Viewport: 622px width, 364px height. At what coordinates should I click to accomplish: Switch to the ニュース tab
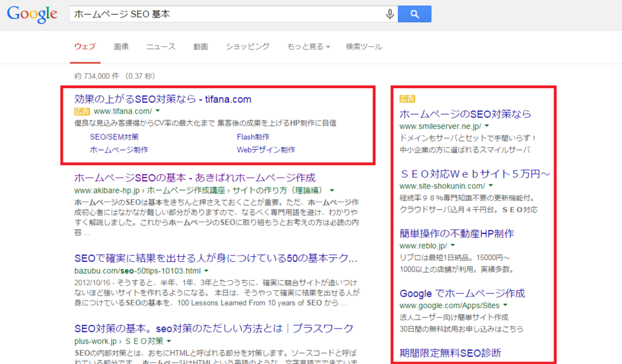[x=161, y=46]
